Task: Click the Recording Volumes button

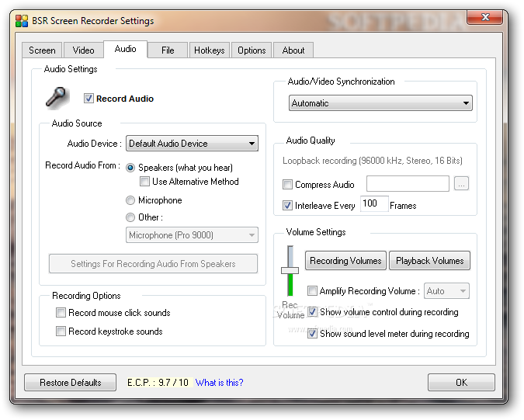Action: click(x=345, y=261)
